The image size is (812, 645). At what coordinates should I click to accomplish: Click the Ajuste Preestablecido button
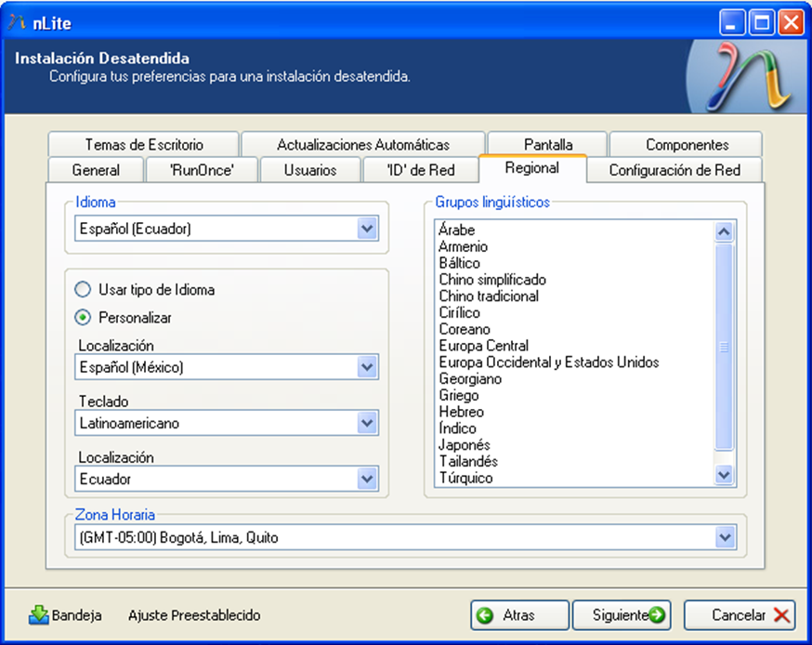(194, 615)
